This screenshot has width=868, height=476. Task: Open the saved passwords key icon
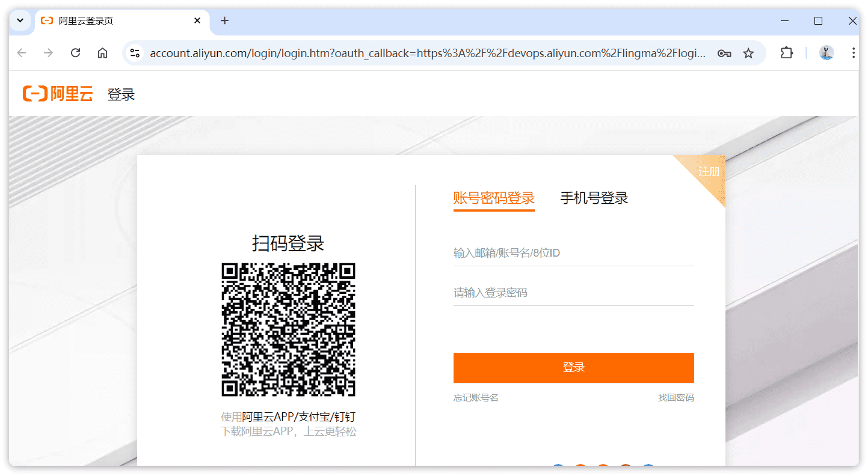click(724, 53)
